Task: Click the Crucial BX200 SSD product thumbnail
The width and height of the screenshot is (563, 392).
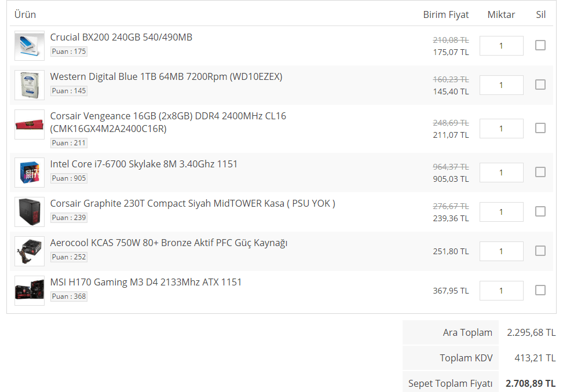Action: [x=30, y=46]
